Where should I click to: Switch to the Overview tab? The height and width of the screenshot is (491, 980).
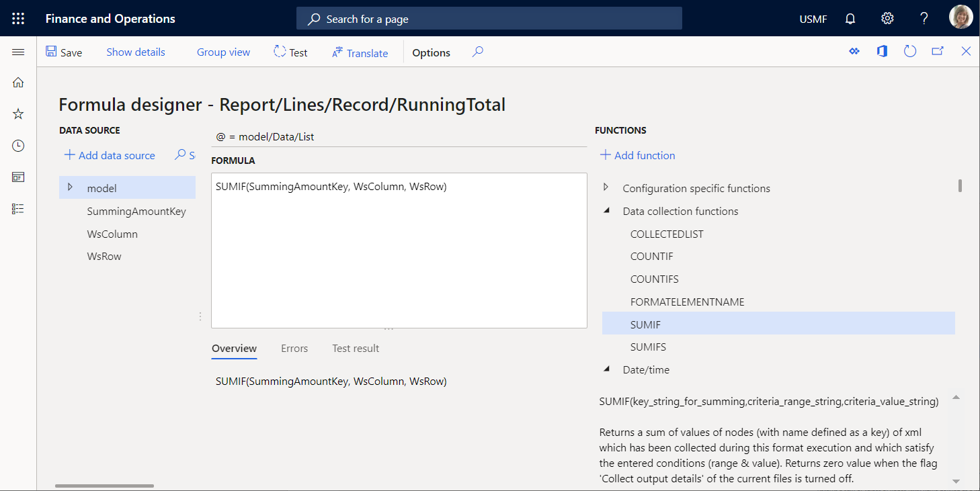[x=234, y=349]
